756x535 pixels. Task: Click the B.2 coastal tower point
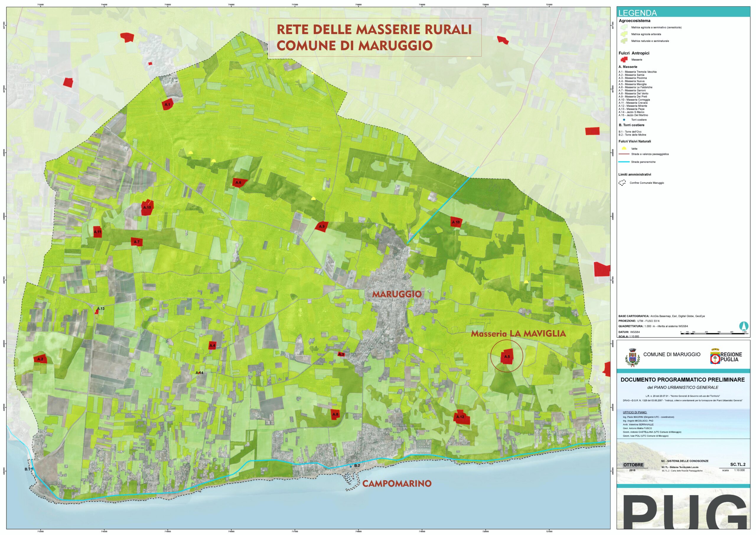351,466
